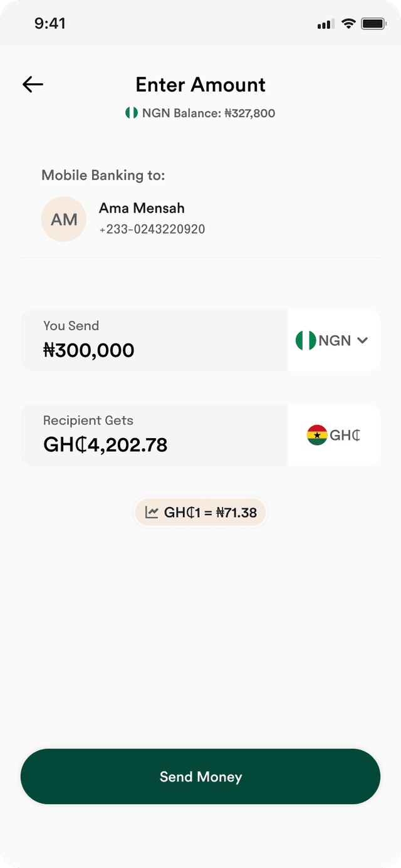This screenshot has height=868, width=401.
Task: Tap the Enter Amount screen title
Action: [x=200, y=85]
